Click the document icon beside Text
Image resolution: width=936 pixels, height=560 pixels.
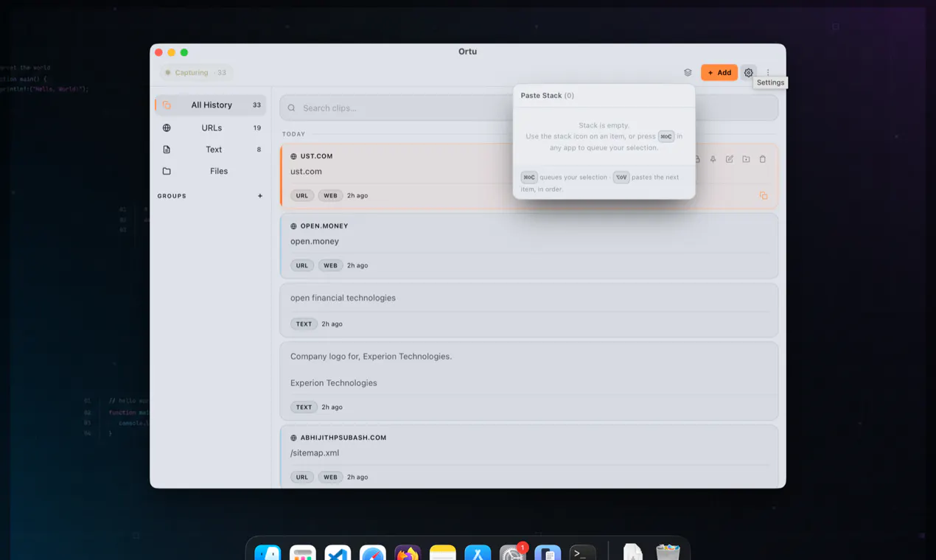[167, 150]
